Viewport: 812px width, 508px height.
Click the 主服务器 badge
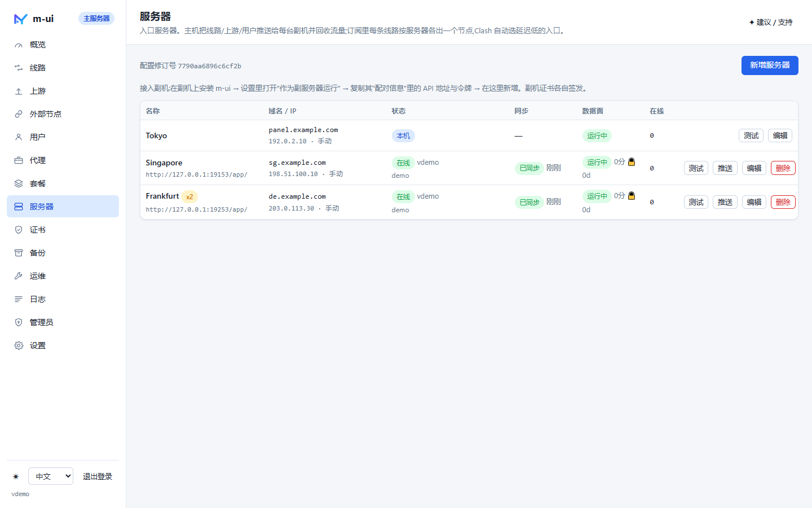click(x=96, y=19)
